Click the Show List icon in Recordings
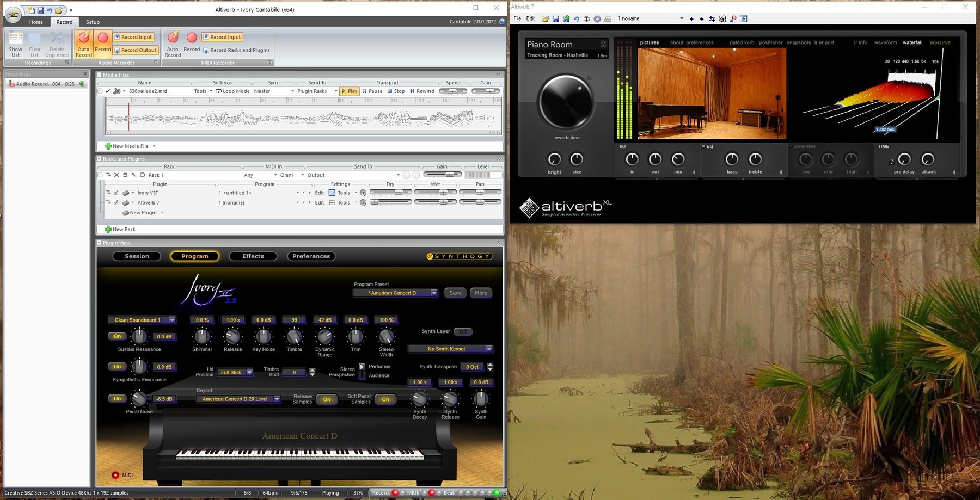Image resolution: width=980 pixels, height=500 pixels. (x=15, y=44)
